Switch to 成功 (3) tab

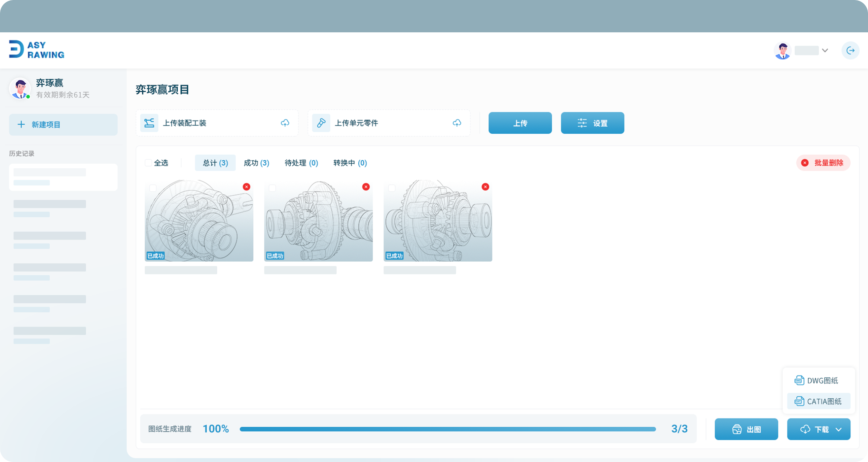[x=256, y=163]
